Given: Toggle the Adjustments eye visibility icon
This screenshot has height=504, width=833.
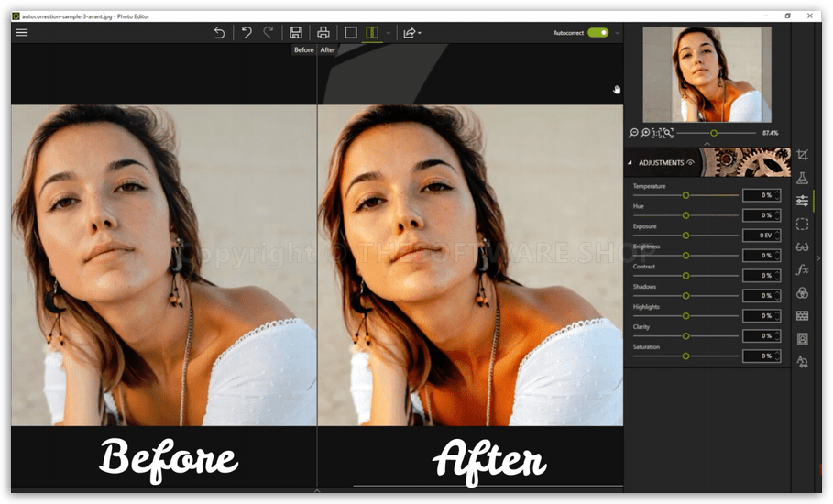Looking at the screenshot, I should pos(690,163).
